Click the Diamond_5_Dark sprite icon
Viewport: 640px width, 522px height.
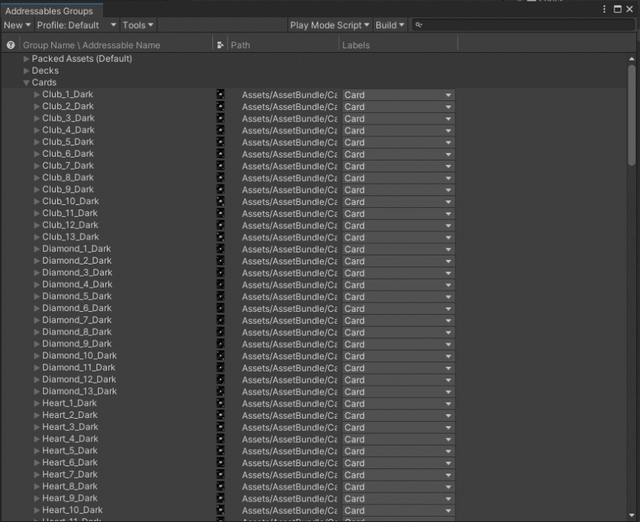[221, 297]
